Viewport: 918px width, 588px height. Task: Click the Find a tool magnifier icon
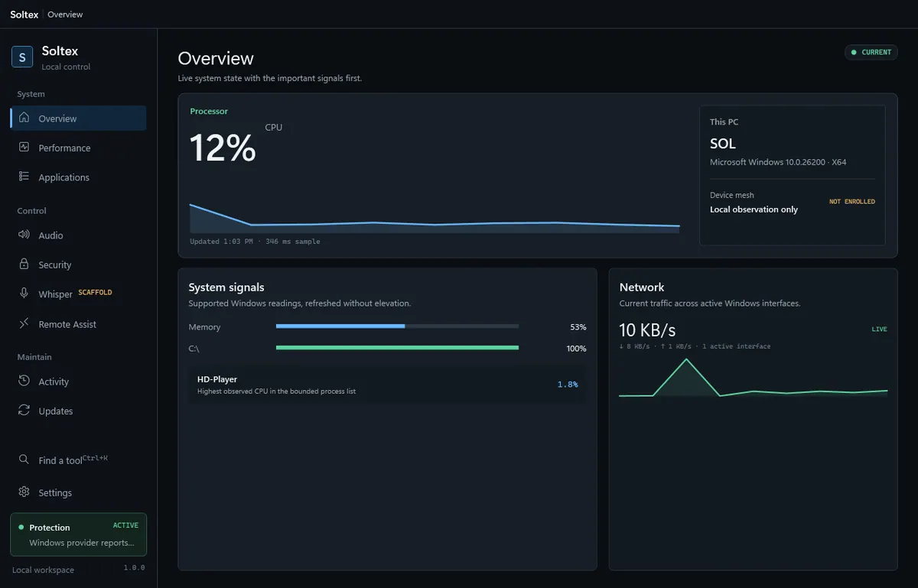point(24,460)
